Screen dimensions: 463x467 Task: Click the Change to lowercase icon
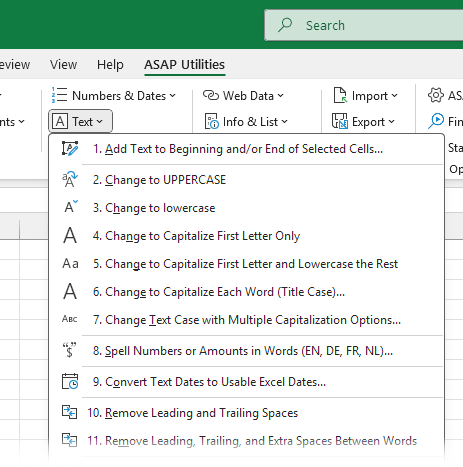tap(71, 207)
